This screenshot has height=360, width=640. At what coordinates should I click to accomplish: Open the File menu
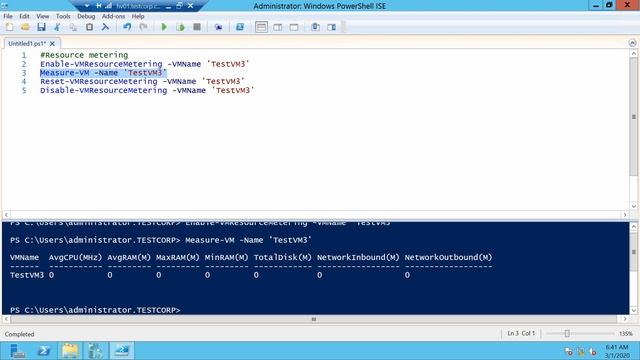tap(8, 16)
